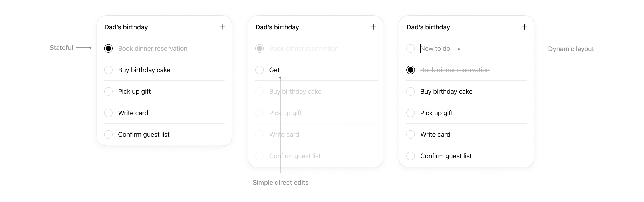Click the 'Buy birthday cake' text in the left card

(x=144, y=70)
